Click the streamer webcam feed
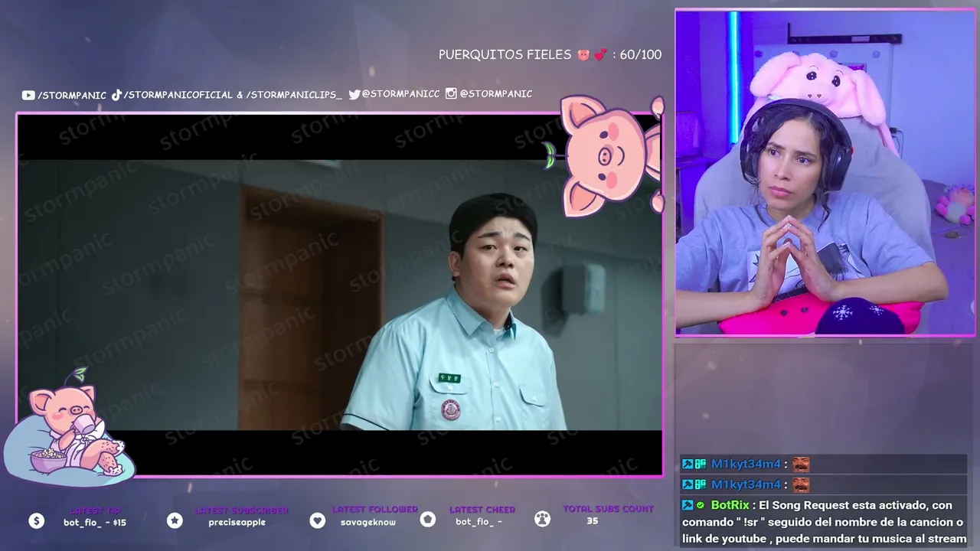This screenshot has height=551, width=980. coord(825,173)
